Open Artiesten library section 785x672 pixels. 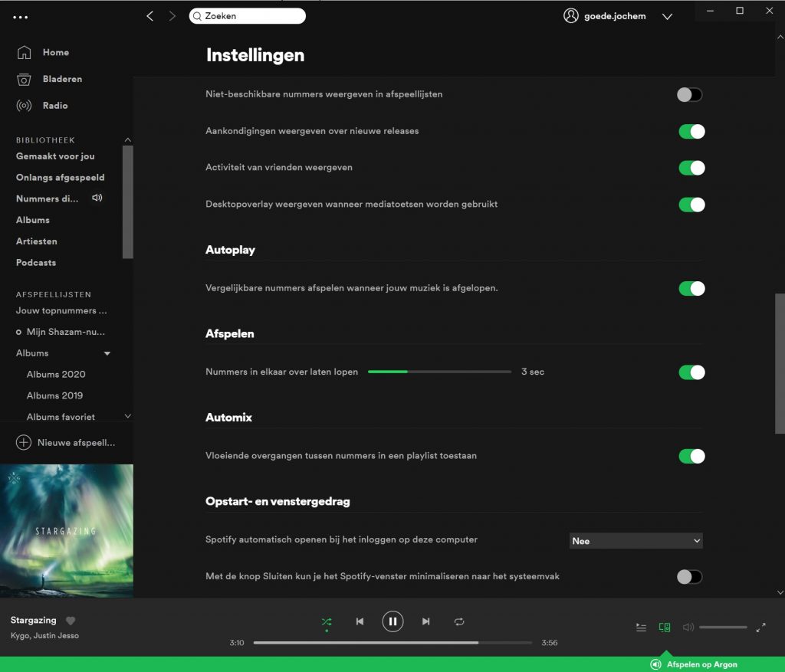click(37, 241)
